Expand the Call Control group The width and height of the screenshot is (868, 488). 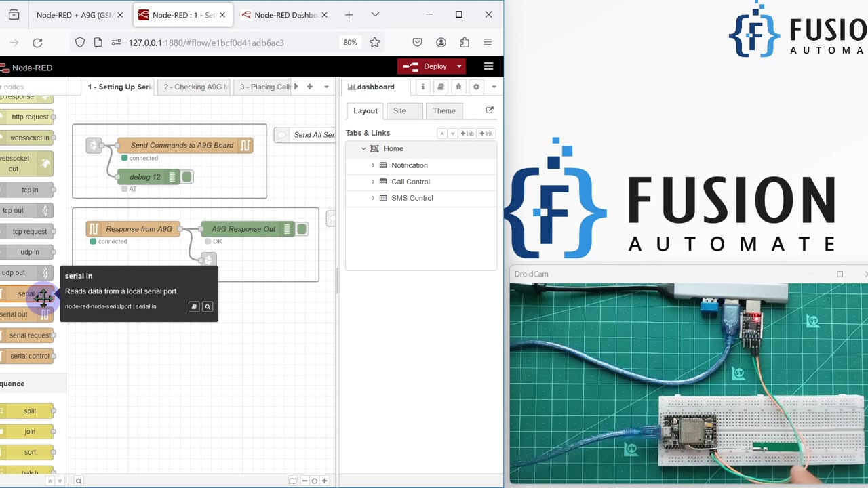coord(372,182)
